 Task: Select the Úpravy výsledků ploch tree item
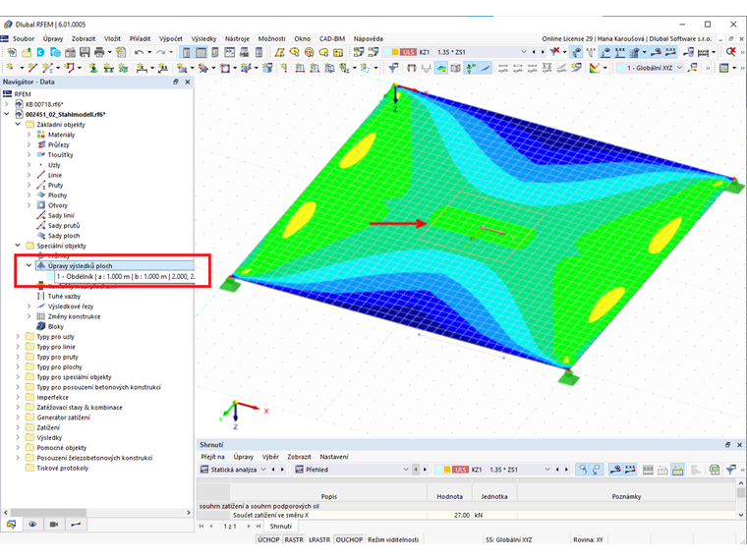click(80, 265)
